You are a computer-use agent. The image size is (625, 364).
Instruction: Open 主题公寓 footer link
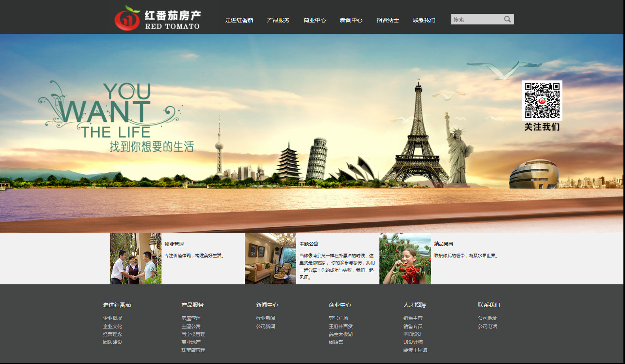(x=191, y=327)
